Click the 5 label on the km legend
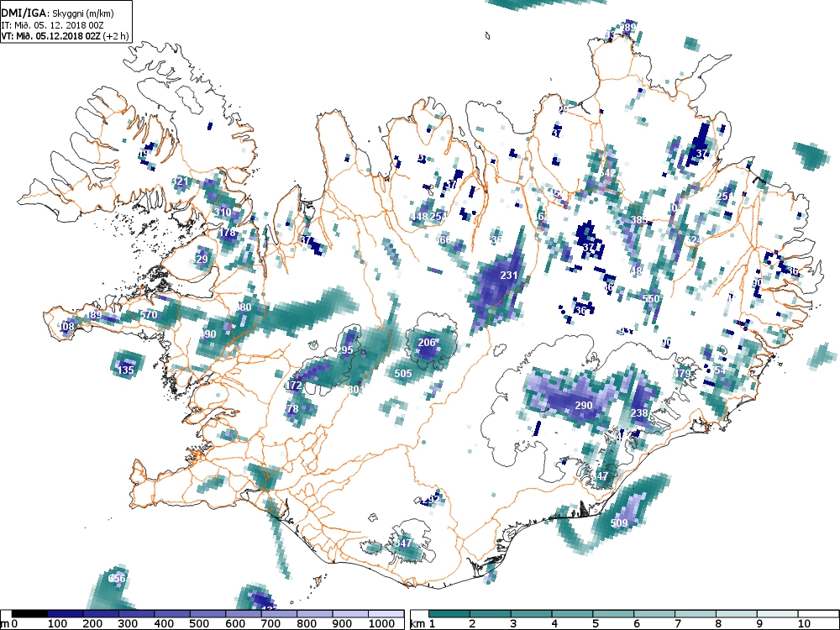This screenshot has height=630, width=840. click(x=596, y=623)
